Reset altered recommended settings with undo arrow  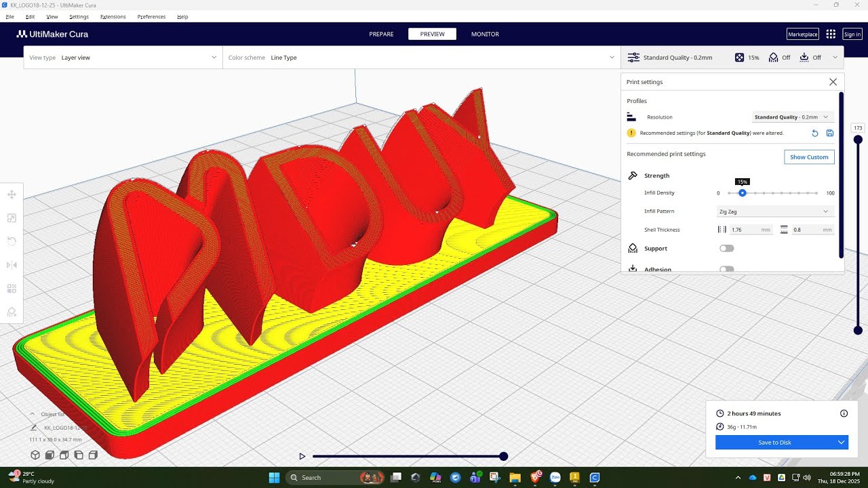815,134
